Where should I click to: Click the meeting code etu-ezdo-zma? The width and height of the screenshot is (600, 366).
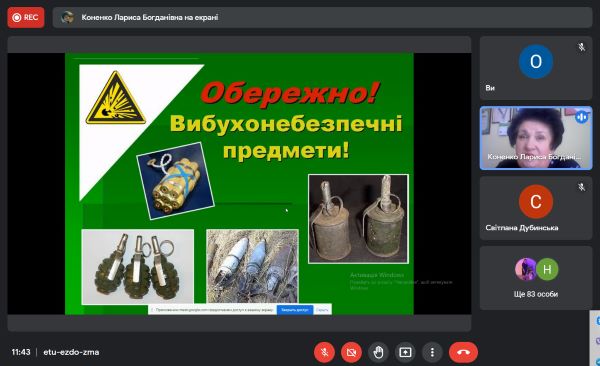click(71, 352)
